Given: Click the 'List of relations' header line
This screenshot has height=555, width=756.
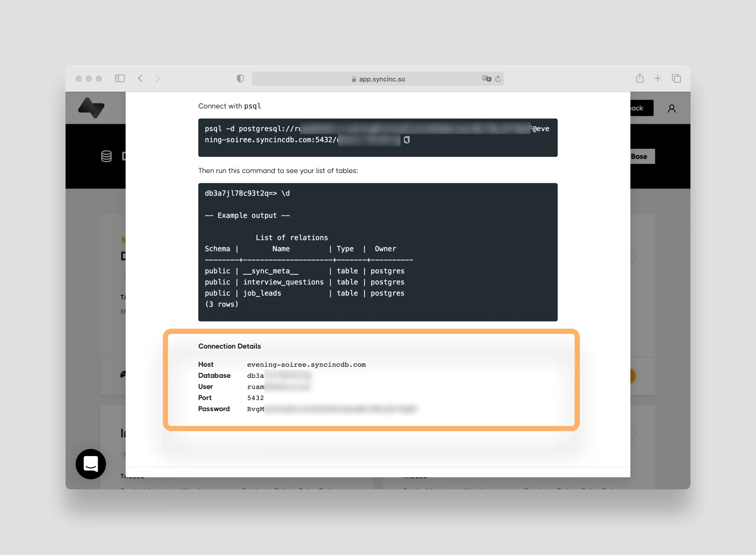Looking at the screenshot, I should tap(292, 238).
